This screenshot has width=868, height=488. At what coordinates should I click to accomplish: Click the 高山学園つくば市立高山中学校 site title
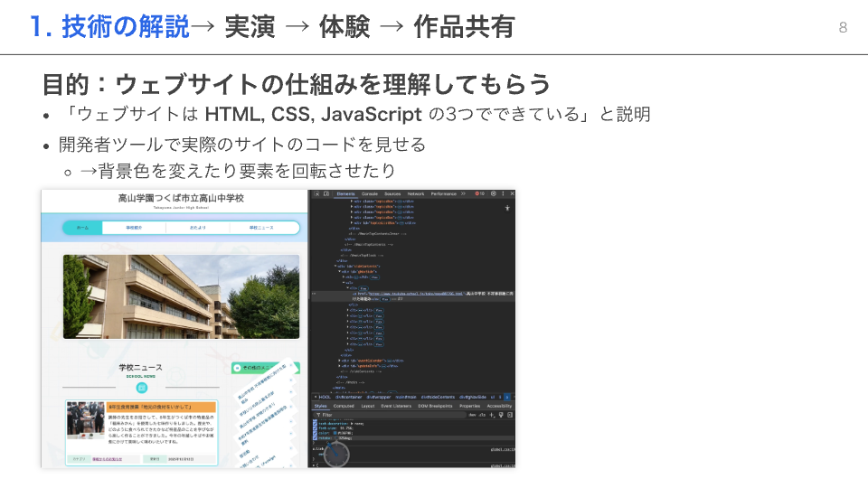point(181,198)
